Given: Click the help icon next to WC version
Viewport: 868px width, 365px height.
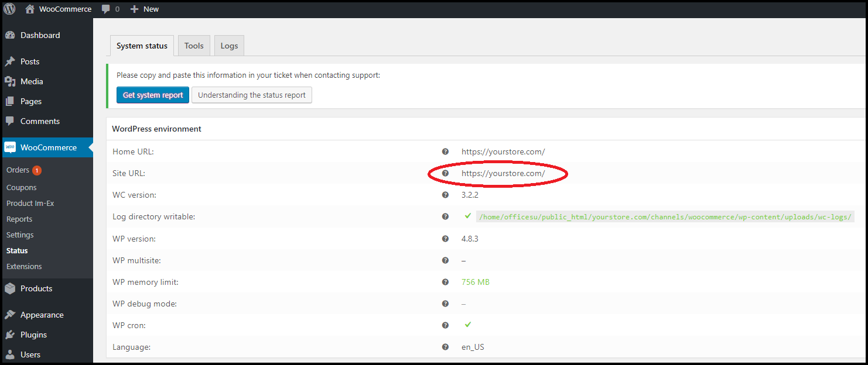Looking at the screenshot, I should coord(445,195).
